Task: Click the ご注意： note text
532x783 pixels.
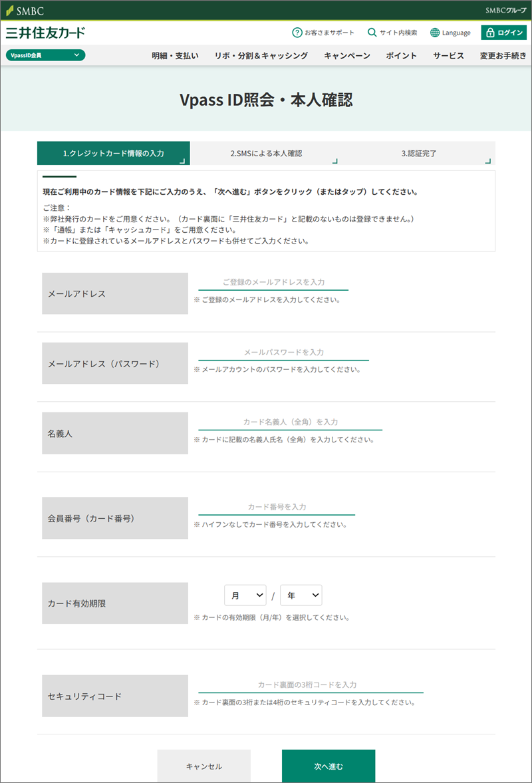Action: [x=57, y=208]
